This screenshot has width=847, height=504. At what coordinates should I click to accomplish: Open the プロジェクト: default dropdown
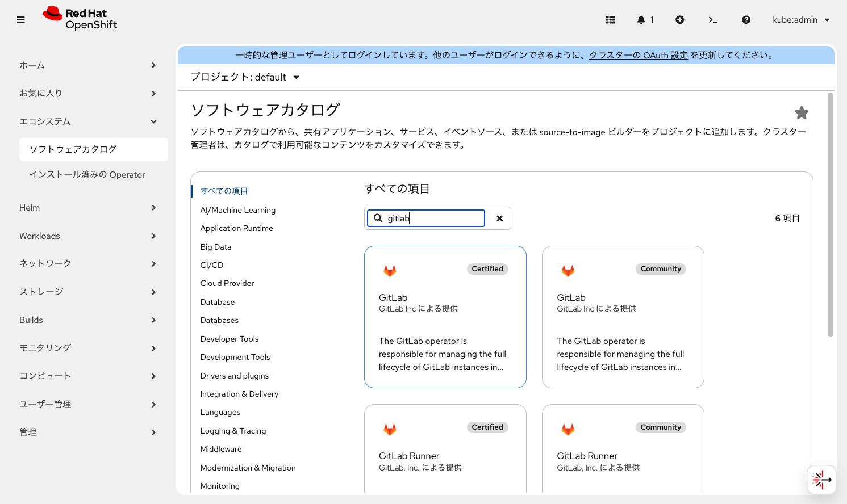point(244,77)
